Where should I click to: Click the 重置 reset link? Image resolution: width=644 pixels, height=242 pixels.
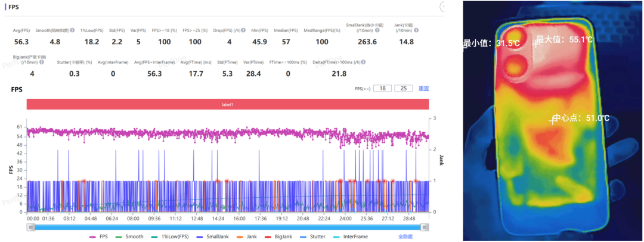[423, 88]
